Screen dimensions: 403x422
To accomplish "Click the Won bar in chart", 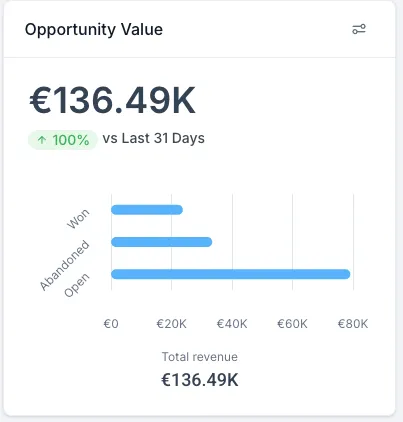I will [147, 210].
